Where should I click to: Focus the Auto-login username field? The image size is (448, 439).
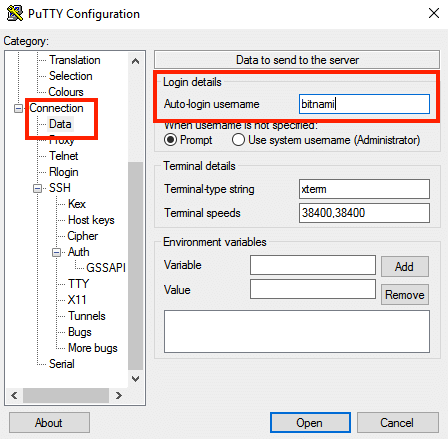pos(364,104)
